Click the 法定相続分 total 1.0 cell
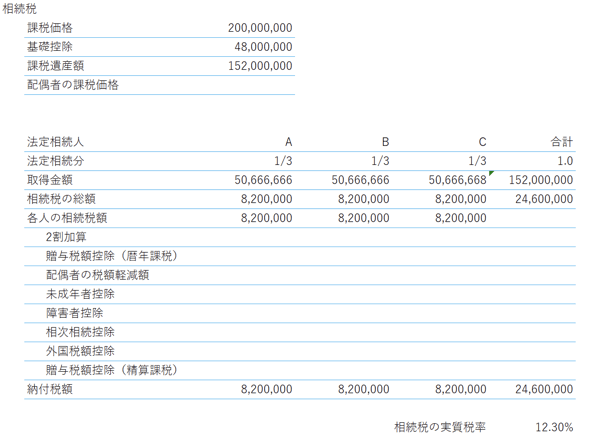The height and width of the screenshot is (445, 599). [565, 161]
